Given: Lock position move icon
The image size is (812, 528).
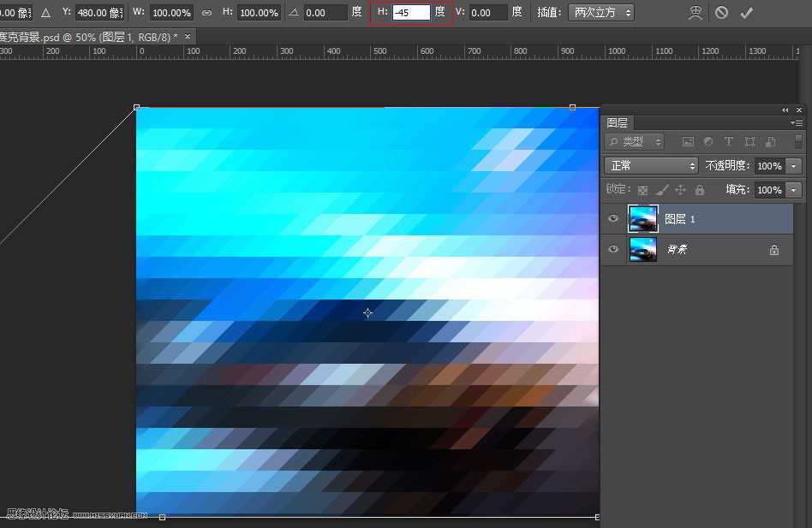Looking at the screenshot, I should 680,190.
